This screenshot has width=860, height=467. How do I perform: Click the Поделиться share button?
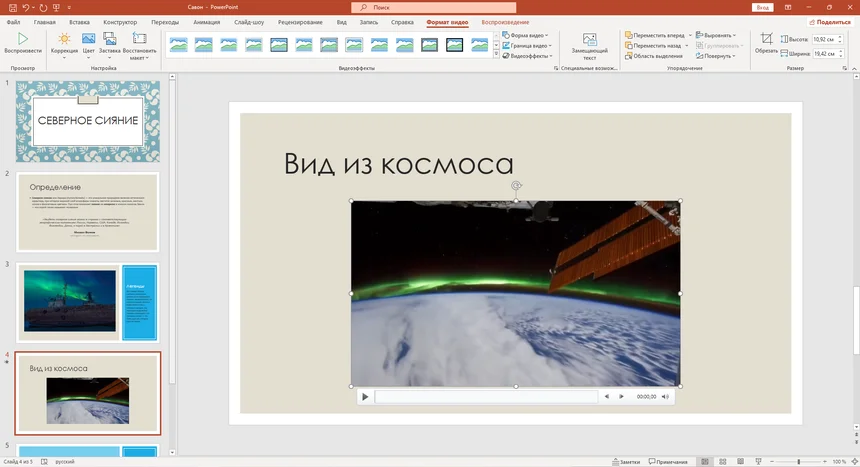click(829, 22)
